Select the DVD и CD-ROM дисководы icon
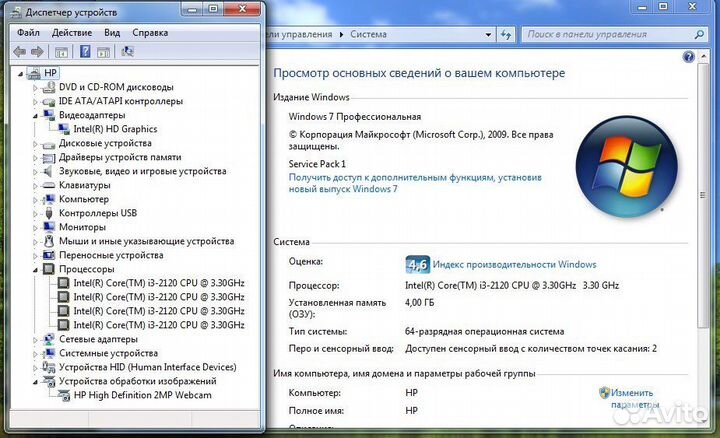This screenshot has height=438, width=720. click(49, 87)
